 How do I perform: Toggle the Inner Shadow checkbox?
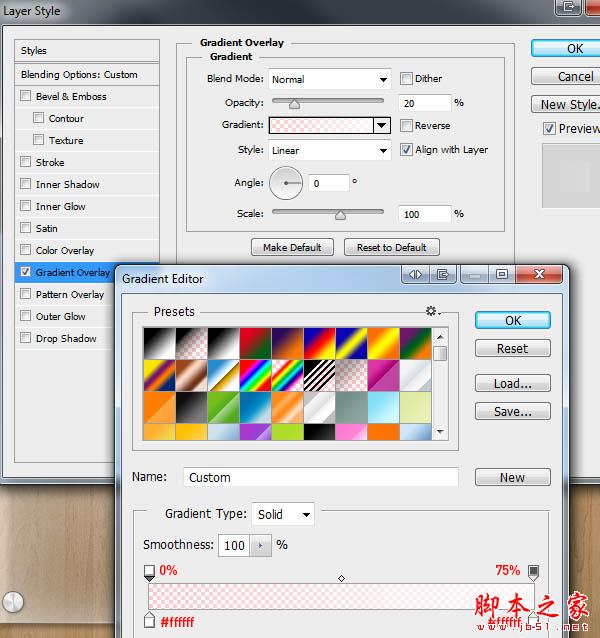coord(25,184)
